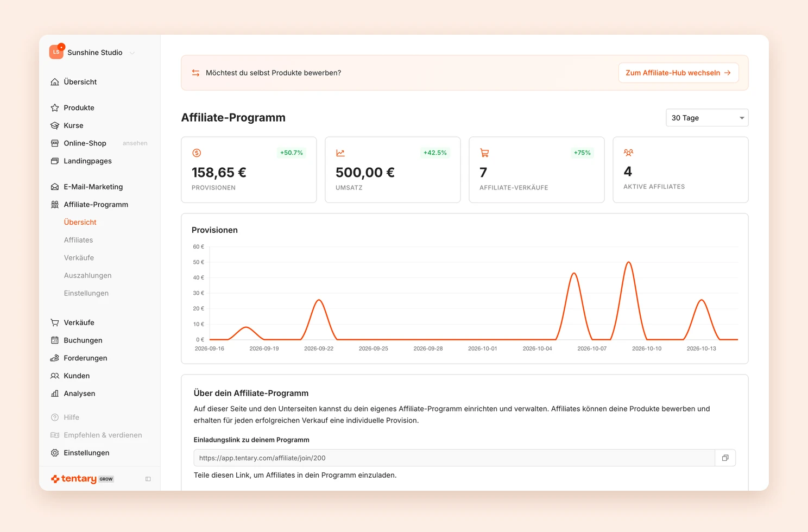Click the E-Mail-Marketing envelope icon
808x532 pixels.
point(55,187)
